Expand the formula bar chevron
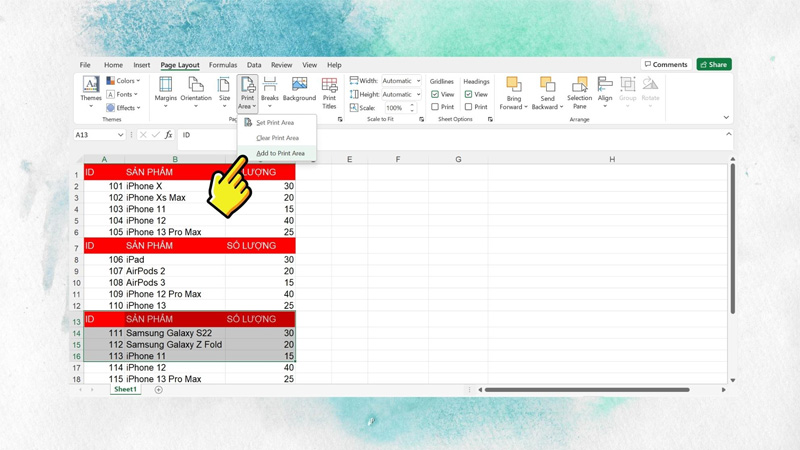 pos(729,134)
